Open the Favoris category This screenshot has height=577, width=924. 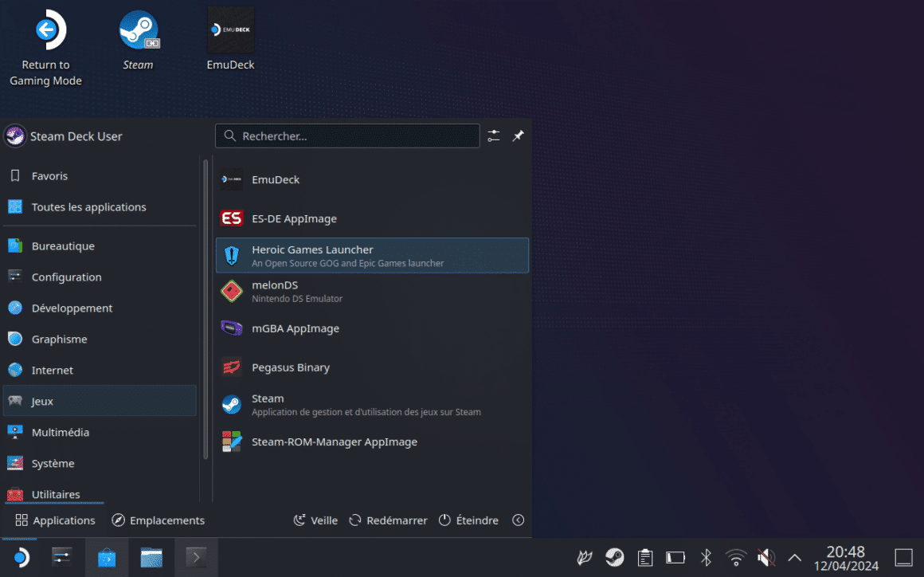pos(100,175)
